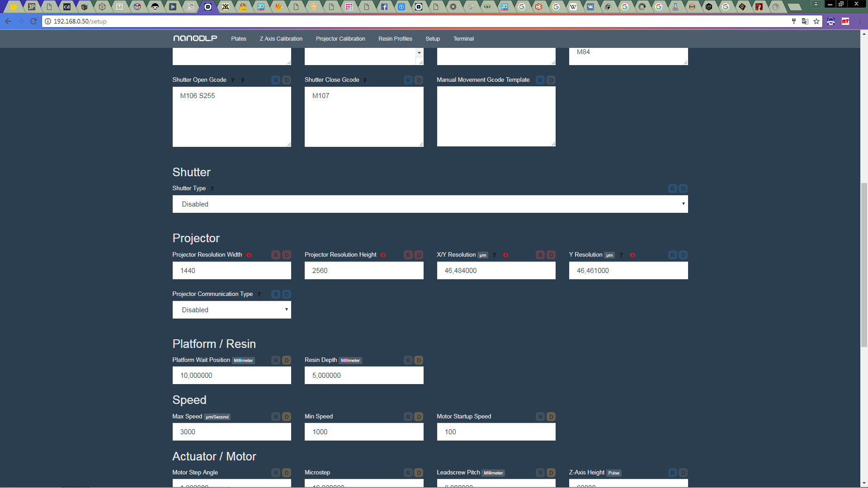868x488 pixels.
Task: Open the Chrome three-dot menu
Action: (860, 21)
